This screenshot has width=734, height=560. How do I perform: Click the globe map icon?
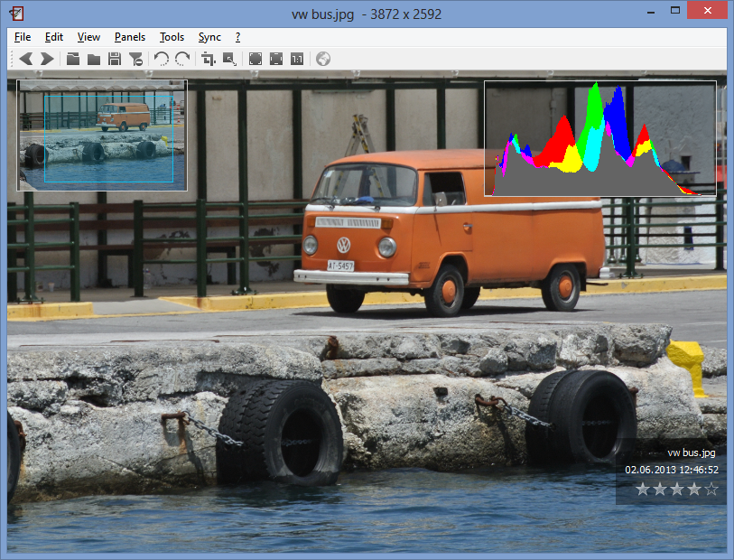pyautogui.click(x=323, y=60)
